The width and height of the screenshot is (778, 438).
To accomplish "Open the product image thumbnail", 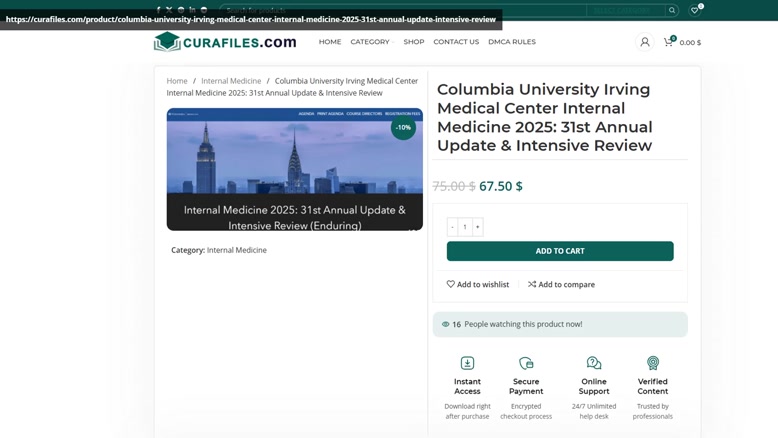I will click(295, 169).
